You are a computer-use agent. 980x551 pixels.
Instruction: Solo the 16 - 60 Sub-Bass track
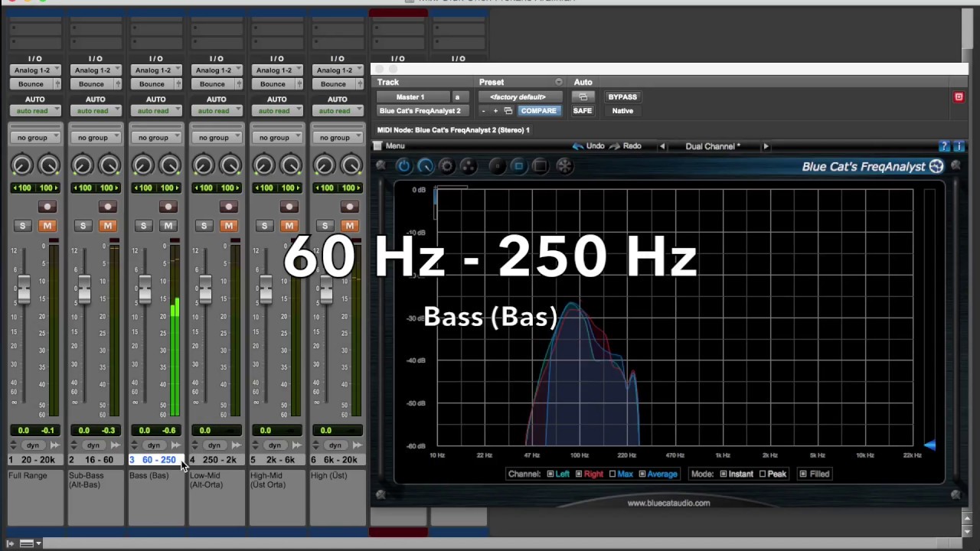click(83, 226)
